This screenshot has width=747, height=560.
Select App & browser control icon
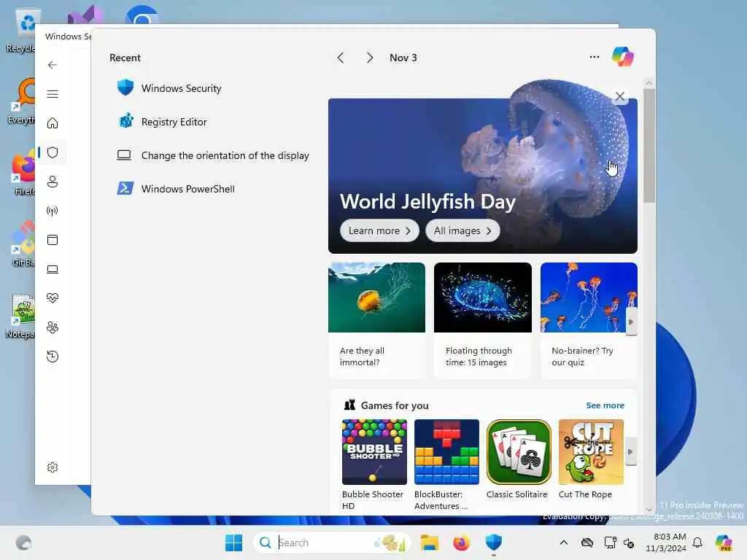coord(53,239)
